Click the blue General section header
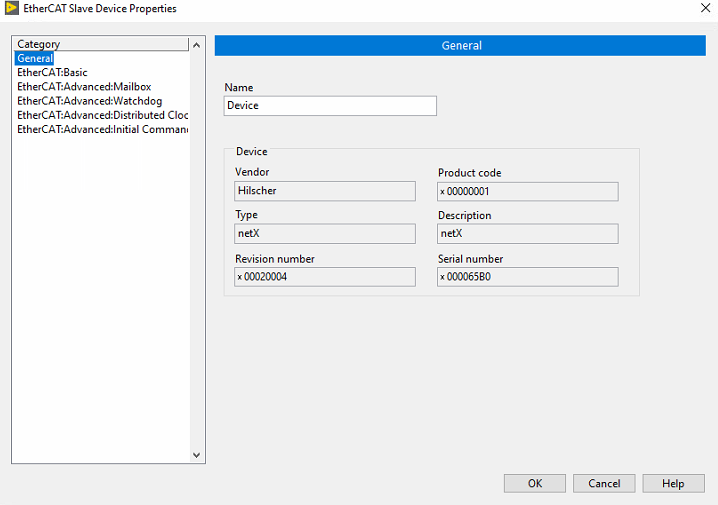 460,45
